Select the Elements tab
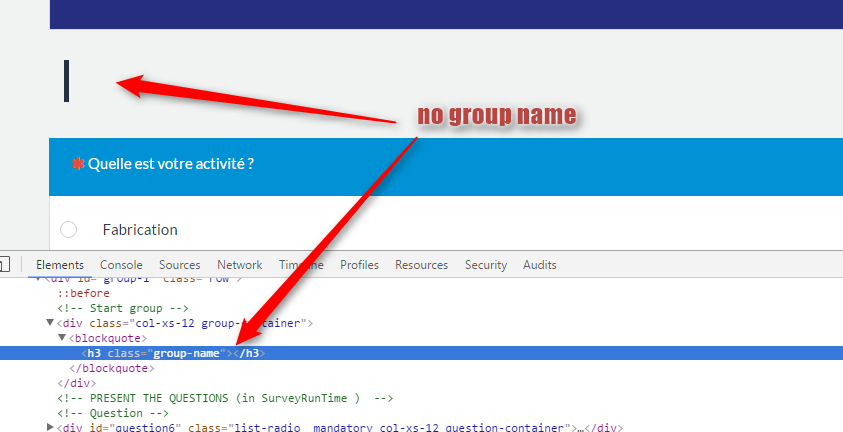 pyautogui.click(x=59, y=265)
